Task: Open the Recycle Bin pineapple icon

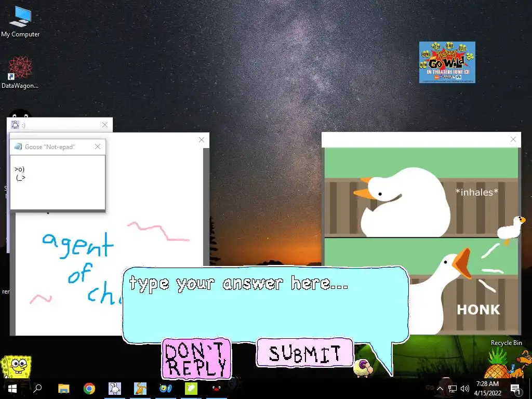Action: tap(497, 364)
